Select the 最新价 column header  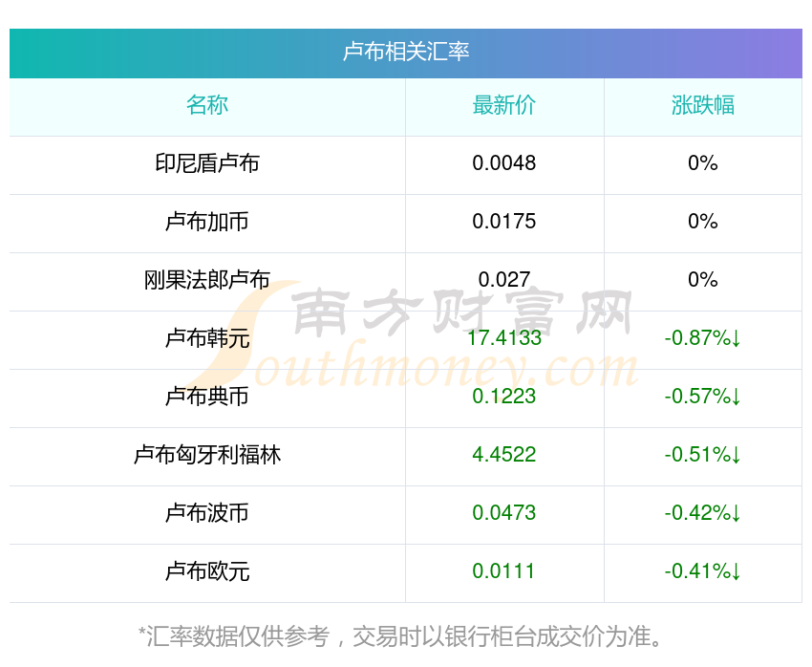coord(503,105)
